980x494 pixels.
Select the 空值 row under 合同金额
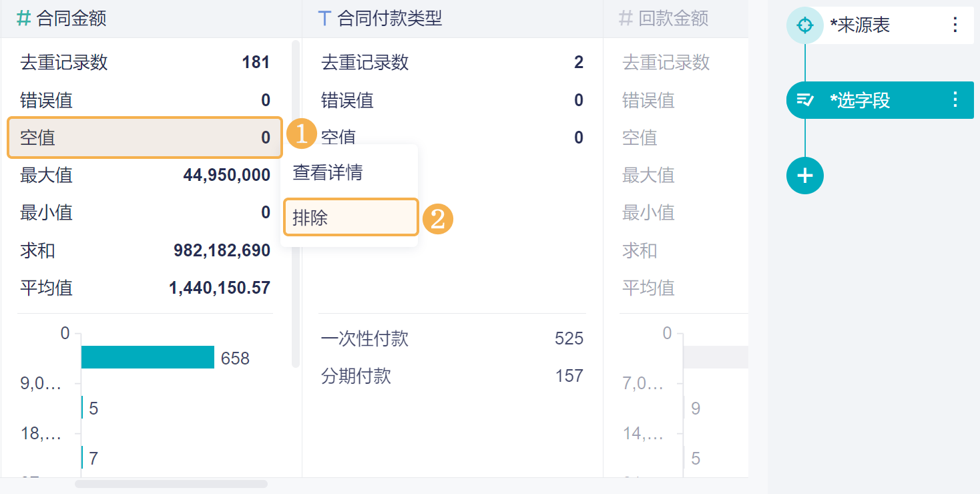click(x=145, y=138)
